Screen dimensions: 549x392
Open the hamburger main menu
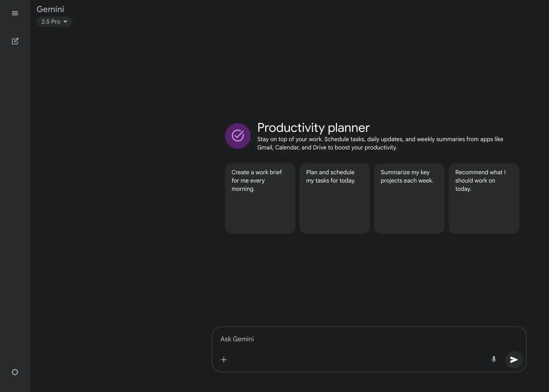coord(15,13)
